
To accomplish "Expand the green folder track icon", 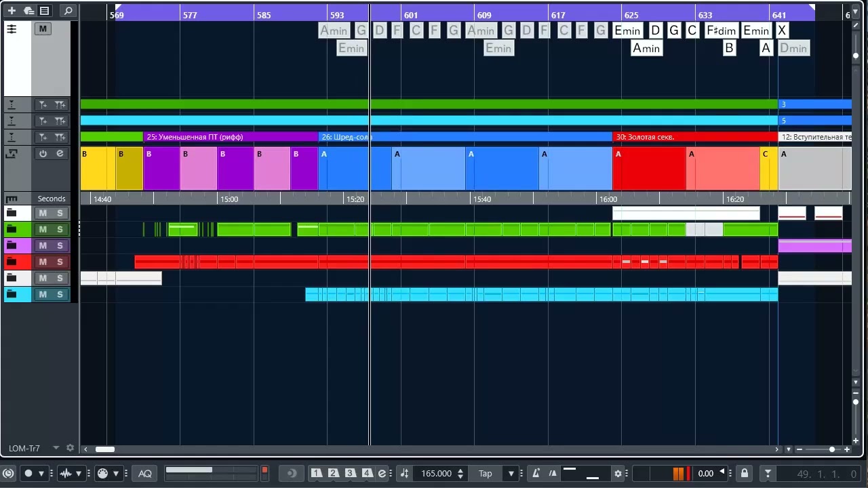I will [x=11, y=229].
